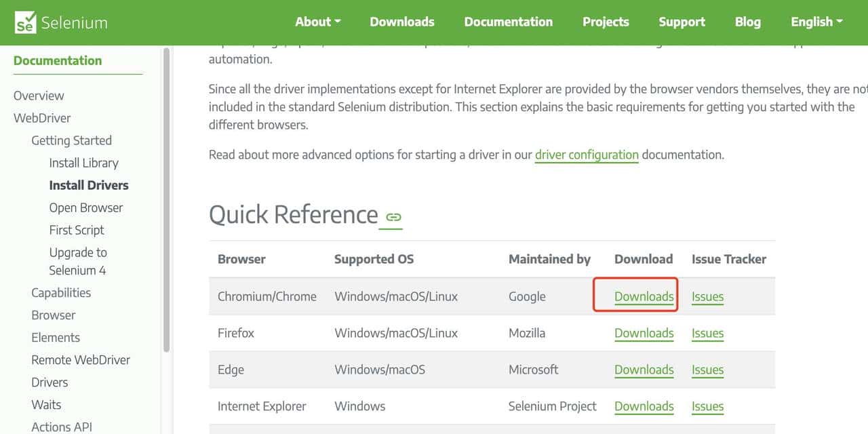Select Actions API in sidebar

[61, 427]
